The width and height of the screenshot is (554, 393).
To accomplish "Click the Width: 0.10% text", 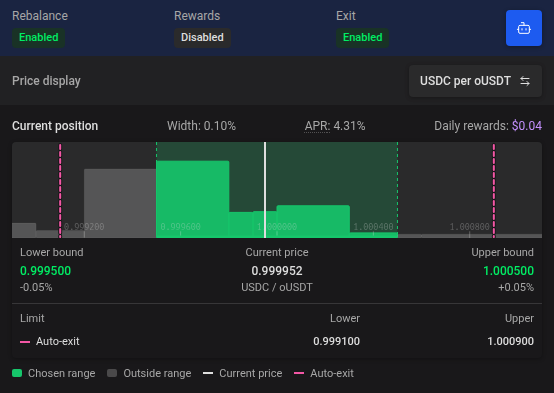I will (201, 126).
